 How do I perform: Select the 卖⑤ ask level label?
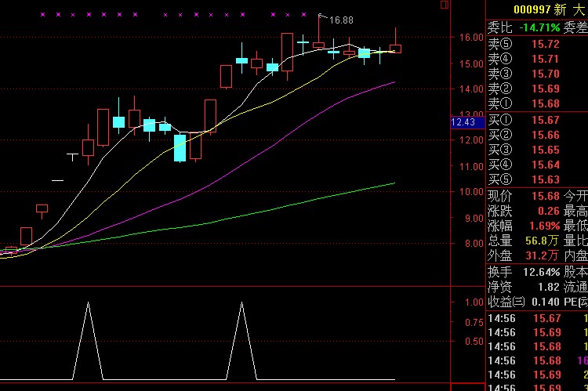coord(500,44)
